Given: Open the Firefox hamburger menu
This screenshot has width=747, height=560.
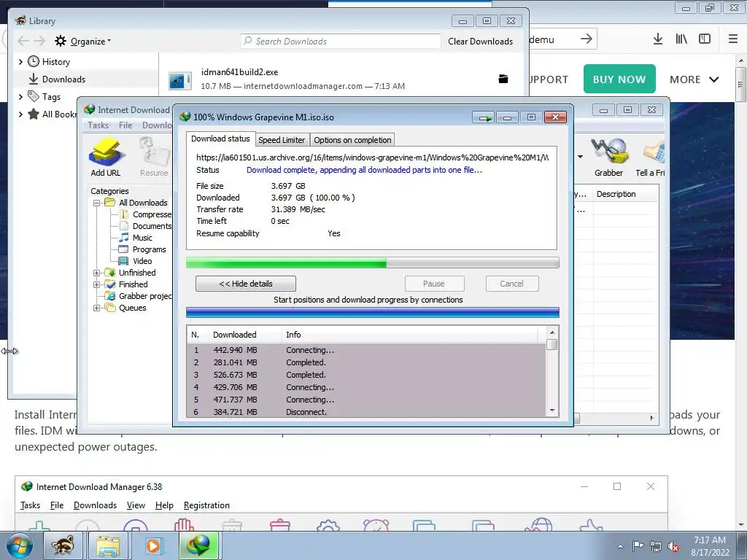Looking at the screenshot, I should click(733, 39).
